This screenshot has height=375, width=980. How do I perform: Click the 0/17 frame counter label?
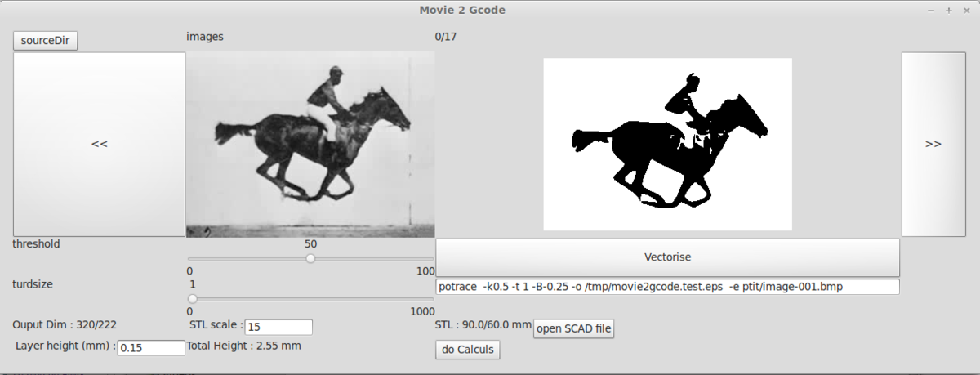[446, 37]
